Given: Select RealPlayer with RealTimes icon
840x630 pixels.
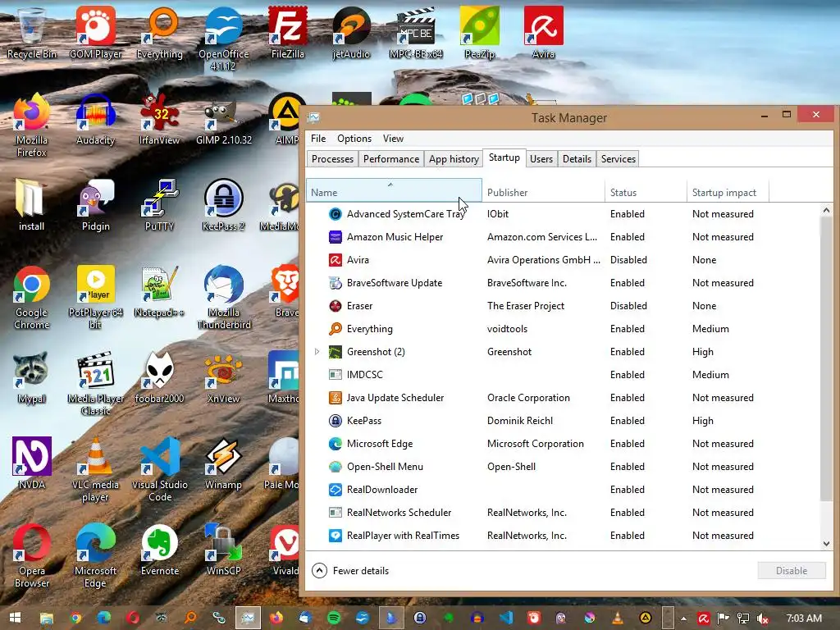Looking at the screenshot, I should (336, 536).
